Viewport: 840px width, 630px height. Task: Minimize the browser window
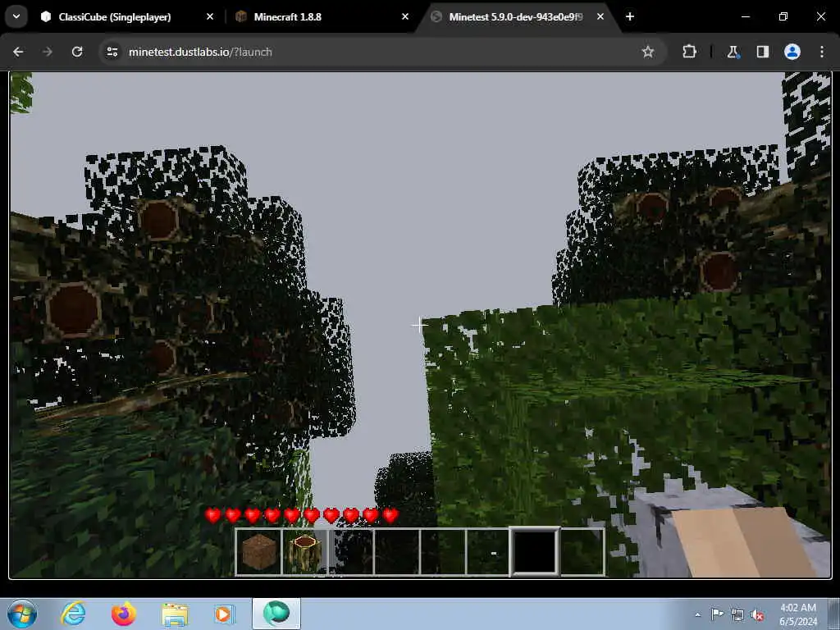tap(745, 16)
